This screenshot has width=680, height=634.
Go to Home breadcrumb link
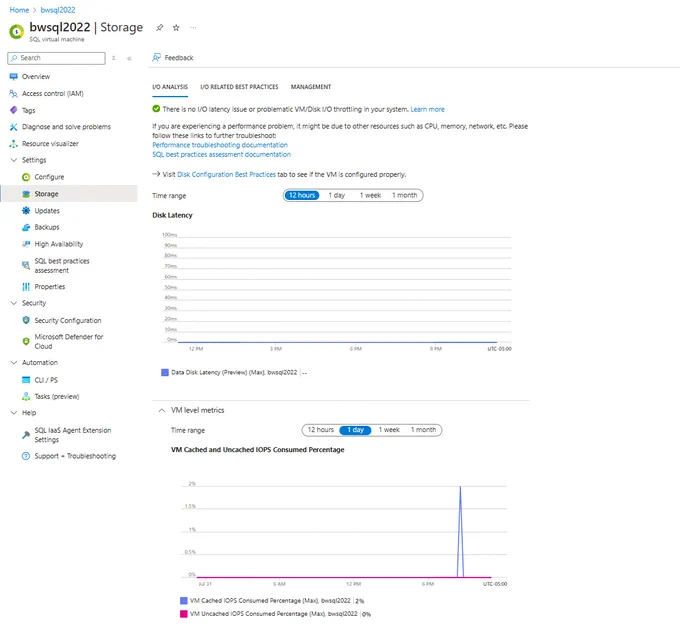[19, 10]
